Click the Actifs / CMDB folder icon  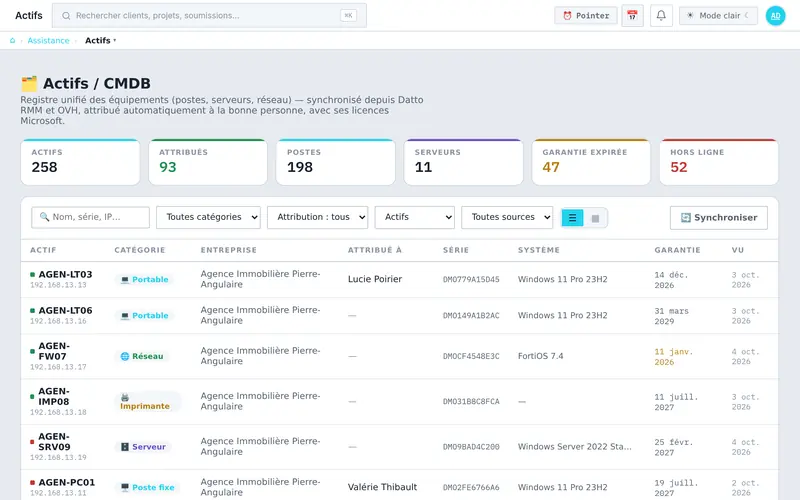point(29,84)
